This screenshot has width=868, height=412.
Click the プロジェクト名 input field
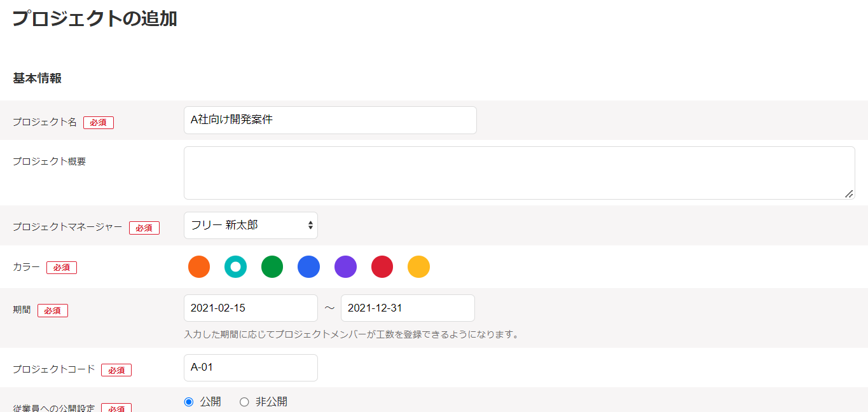coord(330,120)
